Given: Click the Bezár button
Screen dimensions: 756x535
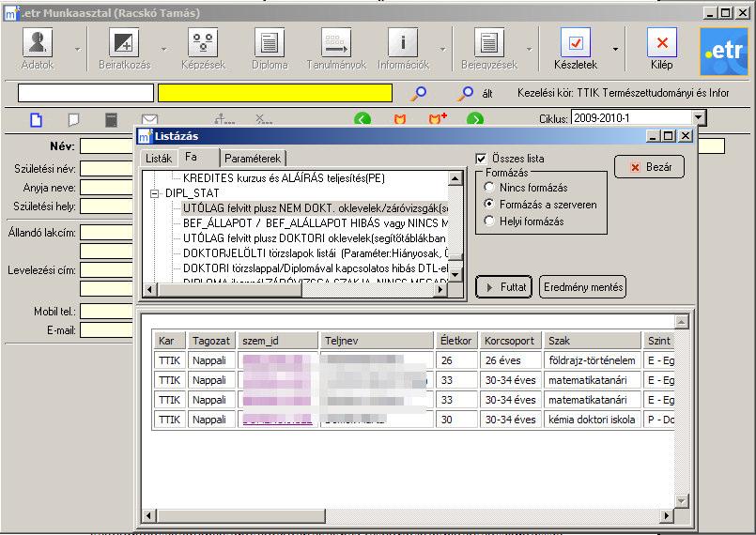Looking at the screenshot, I should click(649, 167).
